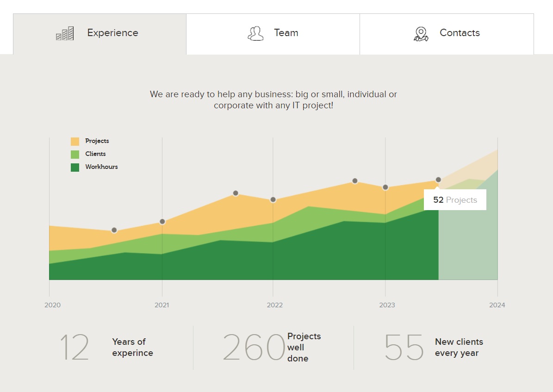Click the bar chart icon beside Experience
This screenshot has width=553, height=392.
65,33
